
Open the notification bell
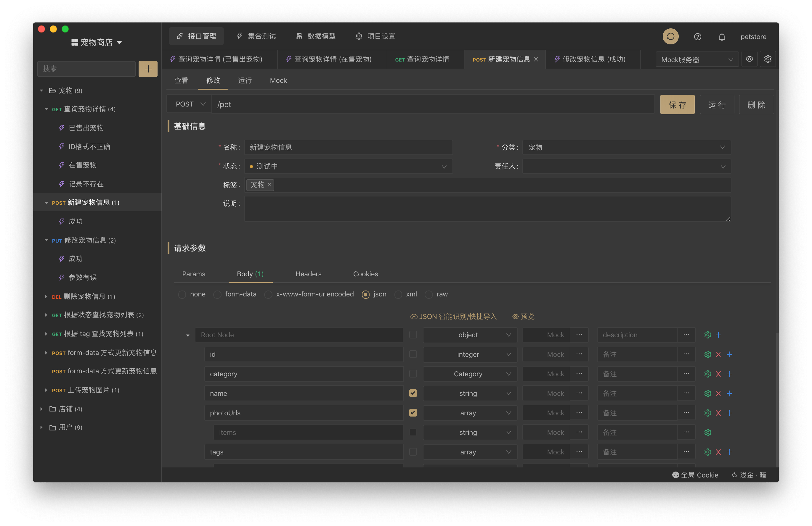pyautogui.click(x=722, y=36)
